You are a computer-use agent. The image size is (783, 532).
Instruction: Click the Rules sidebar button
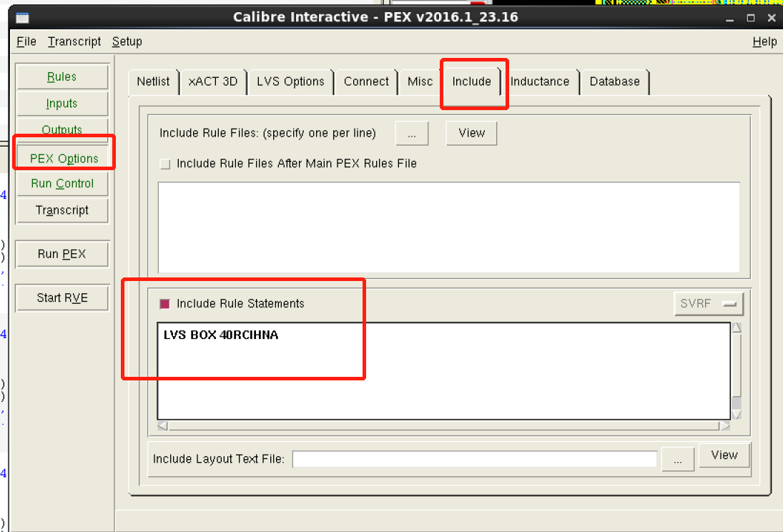tap(62, 77)
